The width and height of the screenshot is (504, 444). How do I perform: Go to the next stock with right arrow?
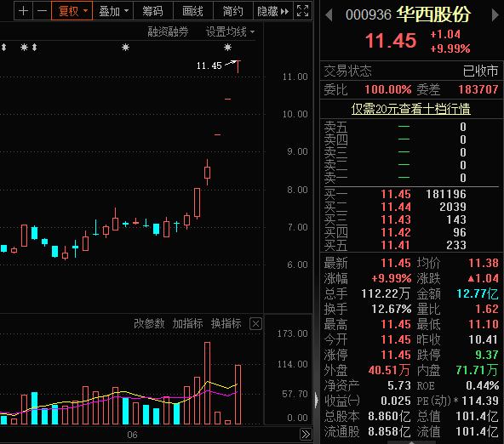pos(495,15)
